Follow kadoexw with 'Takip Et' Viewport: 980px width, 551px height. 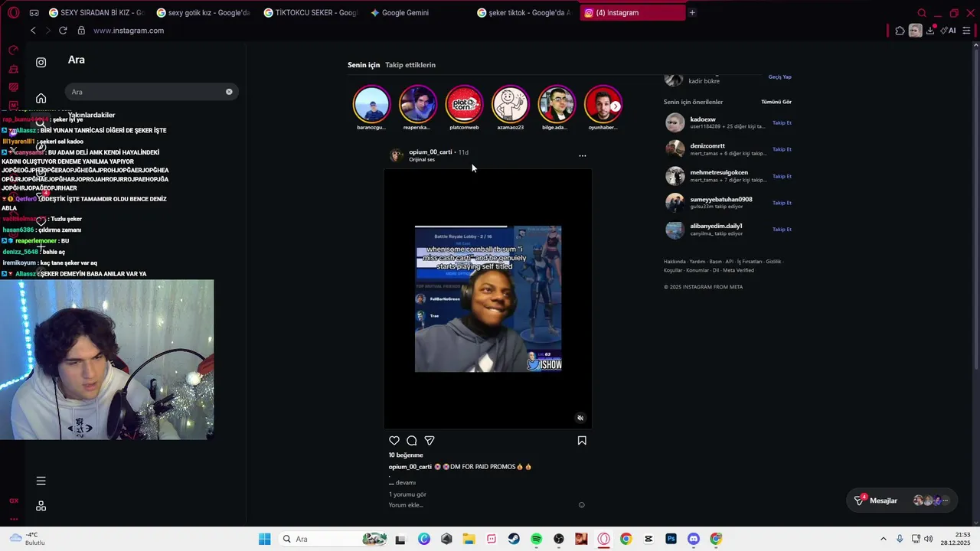click(x=782, y=123)
